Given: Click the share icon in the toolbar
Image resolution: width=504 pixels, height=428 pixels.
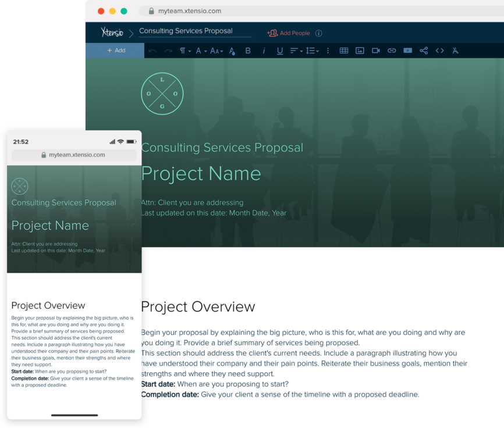Looking at the screenshot, I should pos(424,51).
